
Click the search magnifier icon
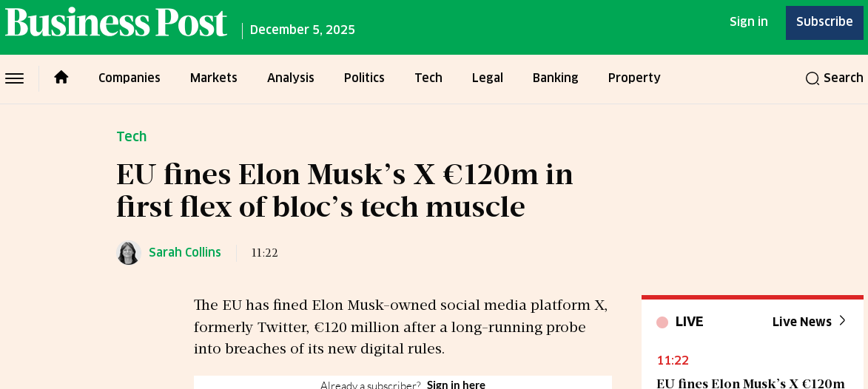[x=812, y=78]
